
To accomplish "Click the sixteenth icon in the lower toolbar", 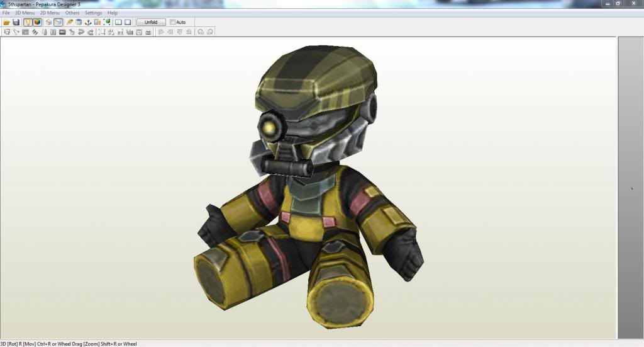I will (x=148, y=32).
